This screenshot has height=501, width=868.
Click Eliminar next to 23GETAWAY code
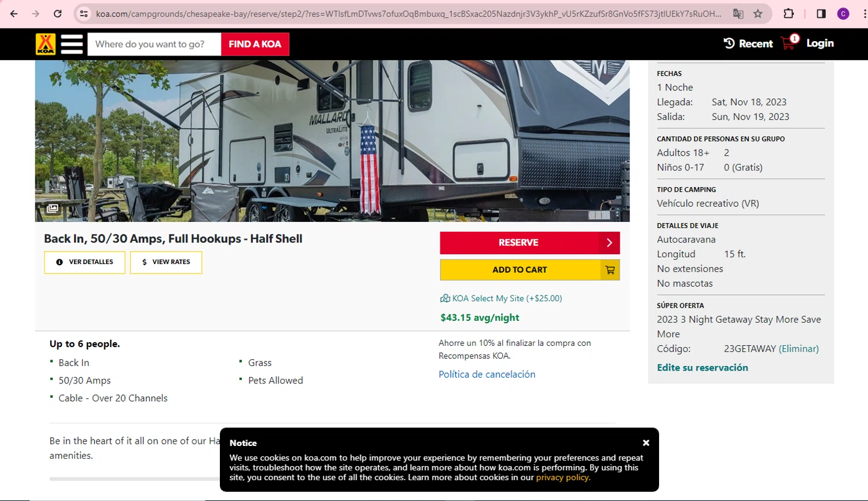coord(799,349)
